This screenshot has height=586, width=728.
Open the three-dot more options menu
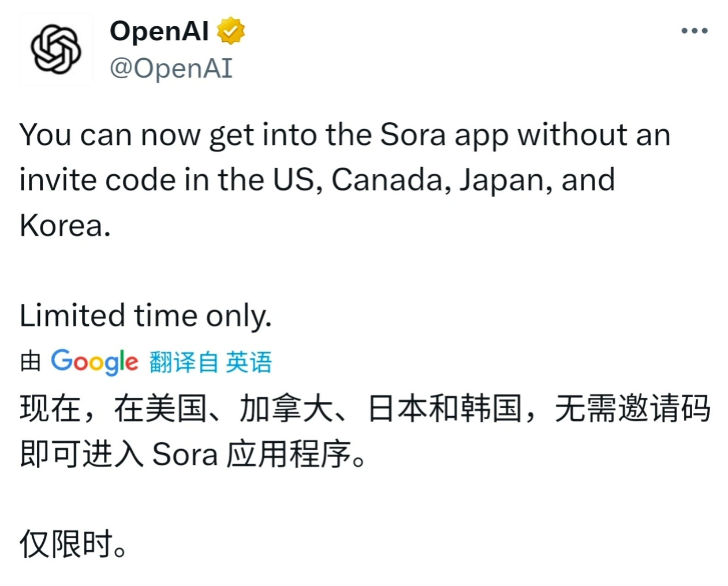click(694, 31)
